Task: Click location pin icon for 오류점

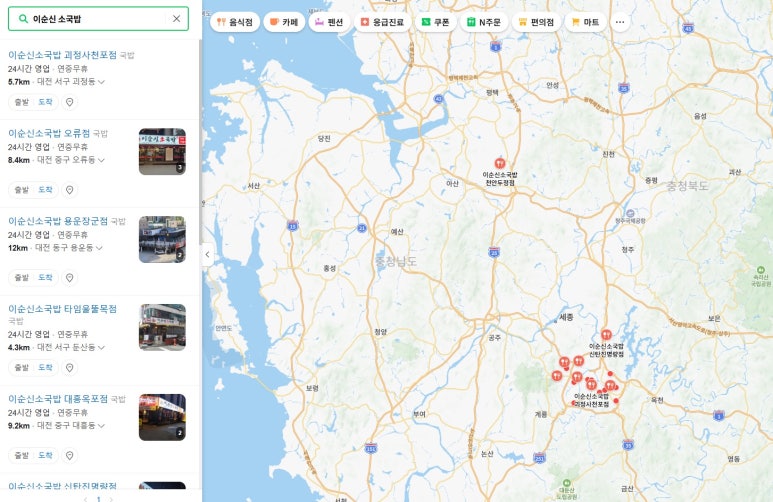Action: point(70,190)
